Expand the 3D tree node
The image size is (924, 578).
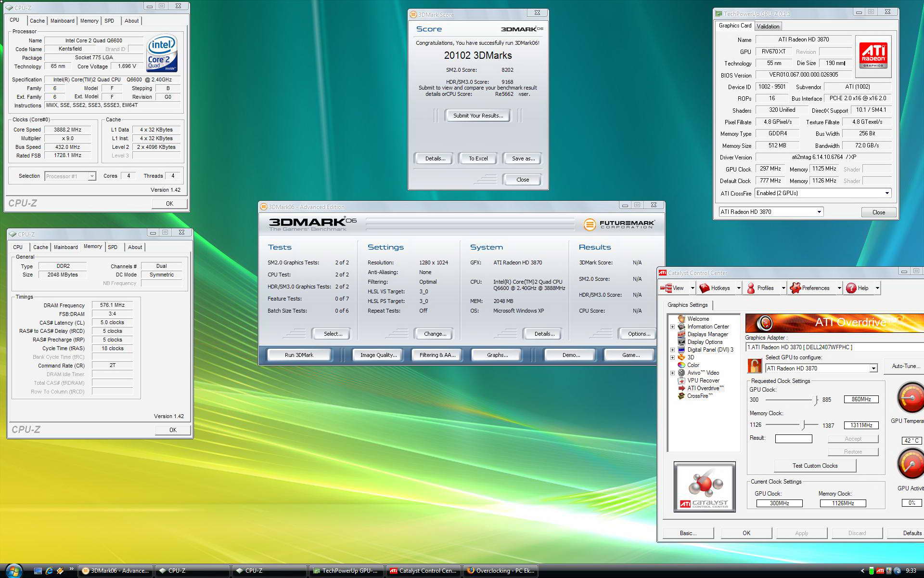(672, 357)
